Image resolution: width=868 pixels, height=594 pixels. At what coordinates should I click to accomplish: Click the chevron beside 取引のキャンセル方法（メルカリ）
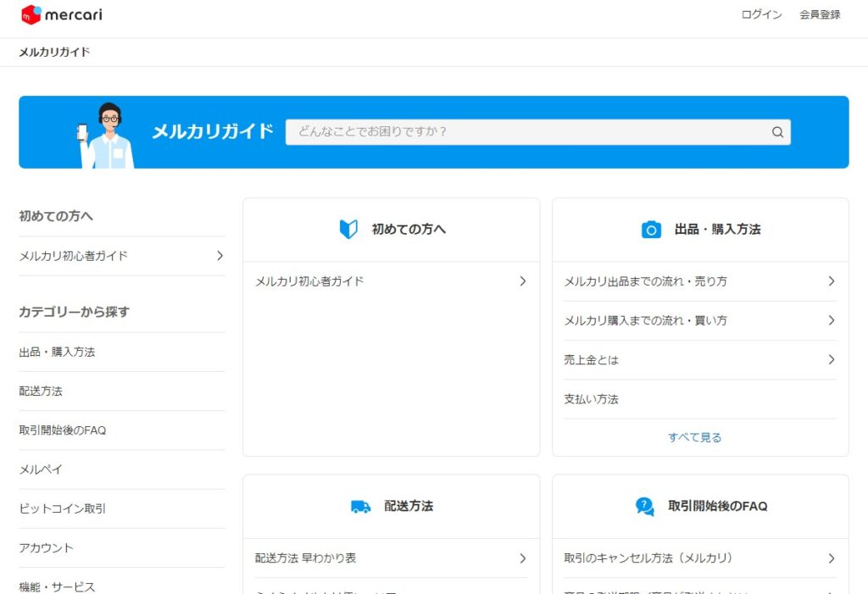tap(831, 558)
